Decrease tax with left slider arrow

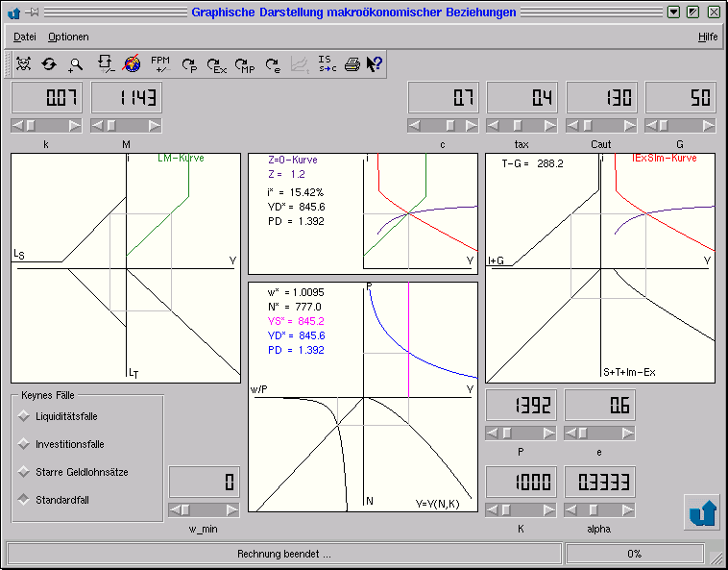(x=493, y=125)
